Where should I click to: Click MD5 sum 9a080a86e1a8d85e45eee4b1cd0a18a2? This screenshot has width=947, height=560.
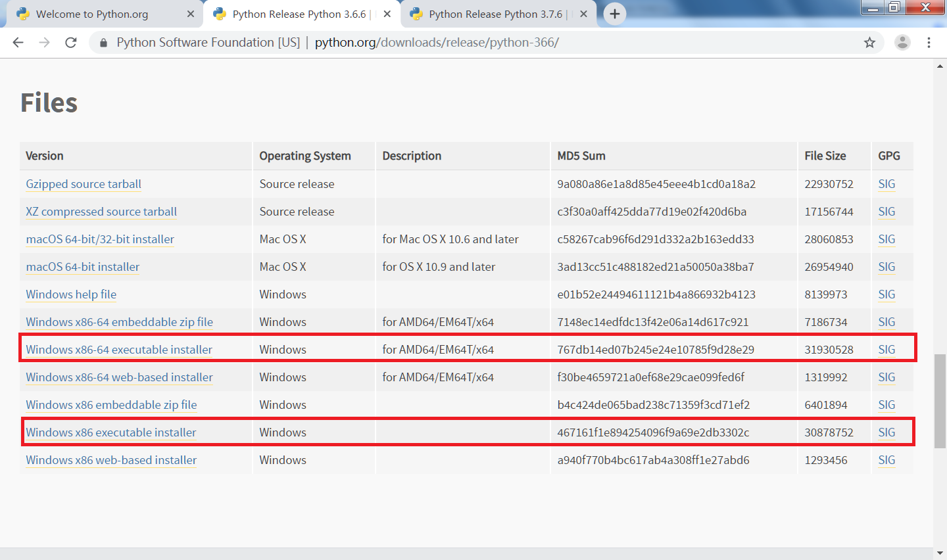click(656, 184)
